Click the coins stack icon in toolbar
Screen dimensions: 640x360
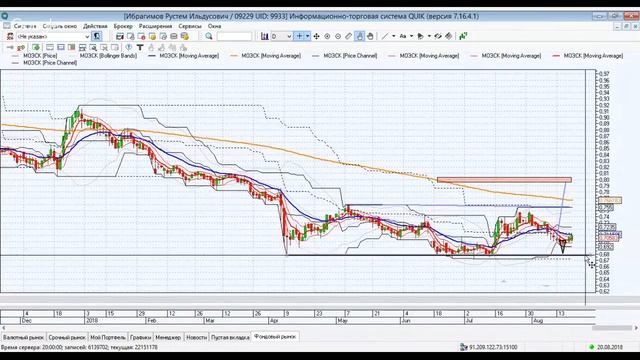(x=184, y=36)
